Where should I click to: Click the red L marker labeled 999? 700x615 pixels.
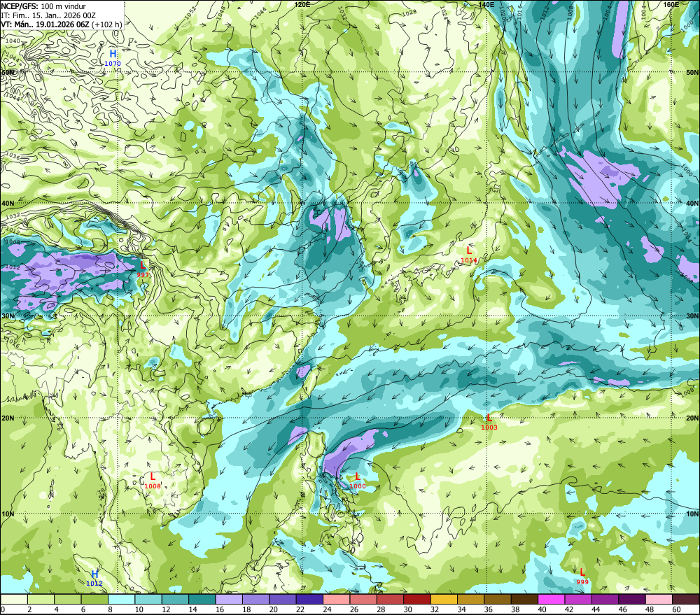(582, 577)
